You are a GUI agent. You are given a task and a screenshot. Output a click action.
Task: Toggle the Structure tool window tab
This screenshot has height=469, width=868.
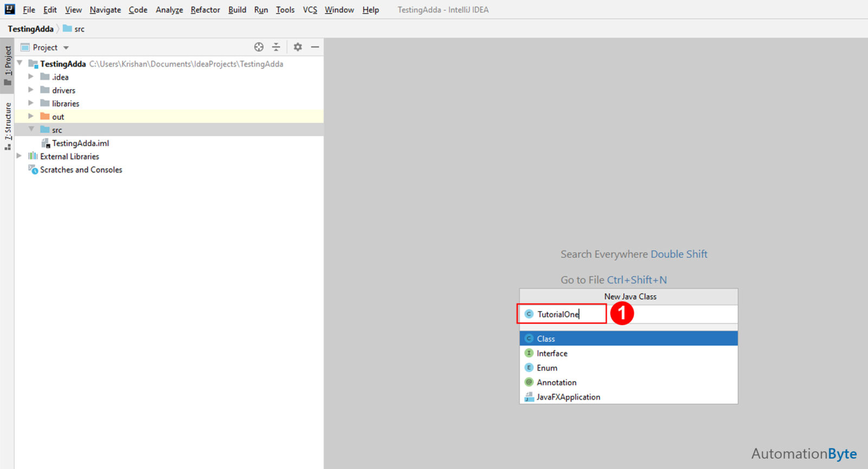[8, 125]
